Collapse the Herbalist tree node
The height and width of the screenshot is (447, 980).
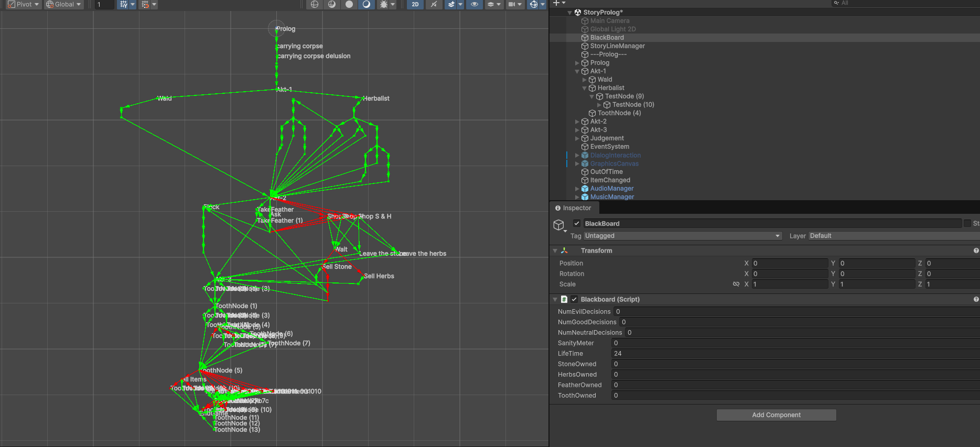[585, 88]
